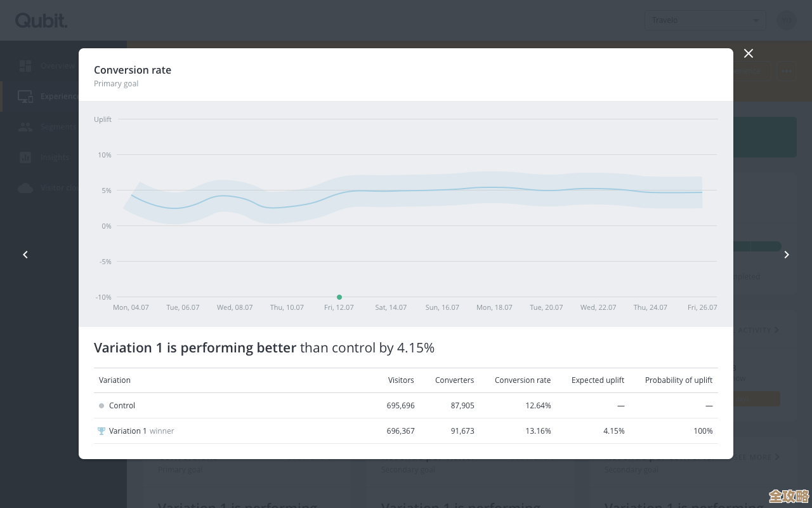Open the Visitor cloud icon
The width and height of the screenshot is (812, 508).
[x=25, y=188]
